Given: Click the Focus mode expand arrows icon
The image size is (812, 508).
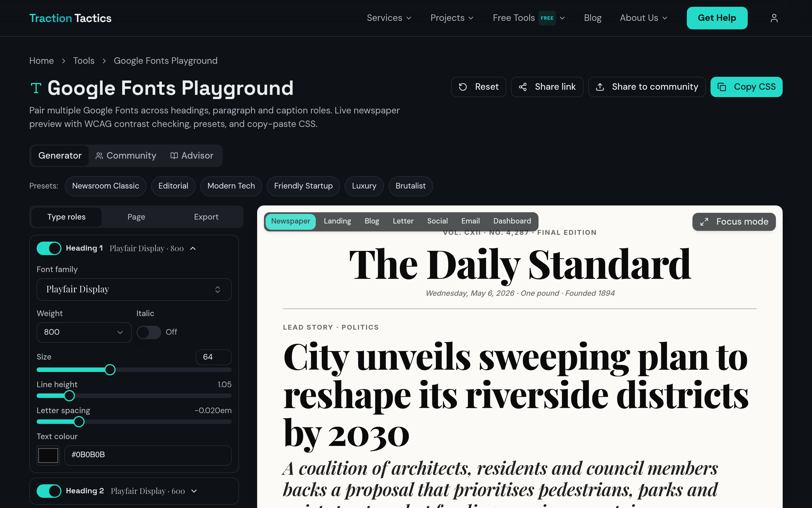Looking at the screenshot, I should tap(704, 222).
